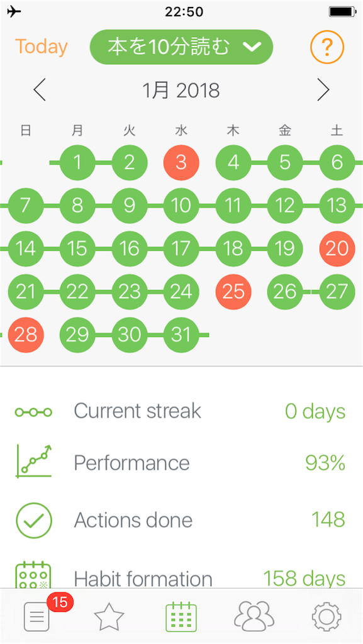This screenshot has width=363, height=644.
Task: Go to next month with right chevron
Action: pos(323,90)
